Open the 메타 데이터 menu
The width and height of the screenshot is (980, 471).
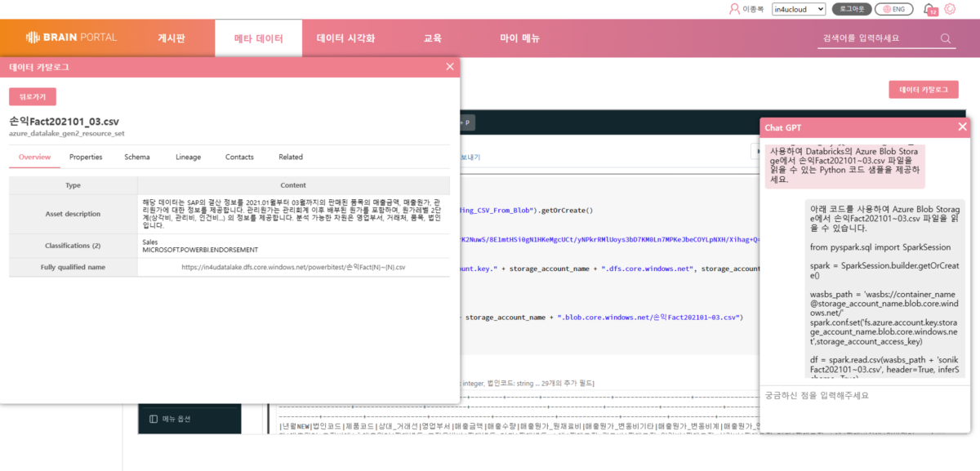(258, 38)
